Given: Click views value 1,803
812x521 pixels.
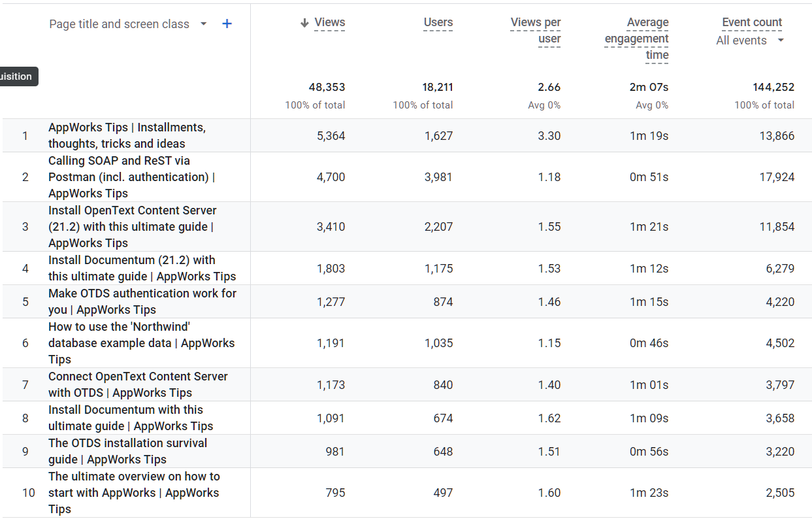Looking at the screenshot, I should 331,269.
